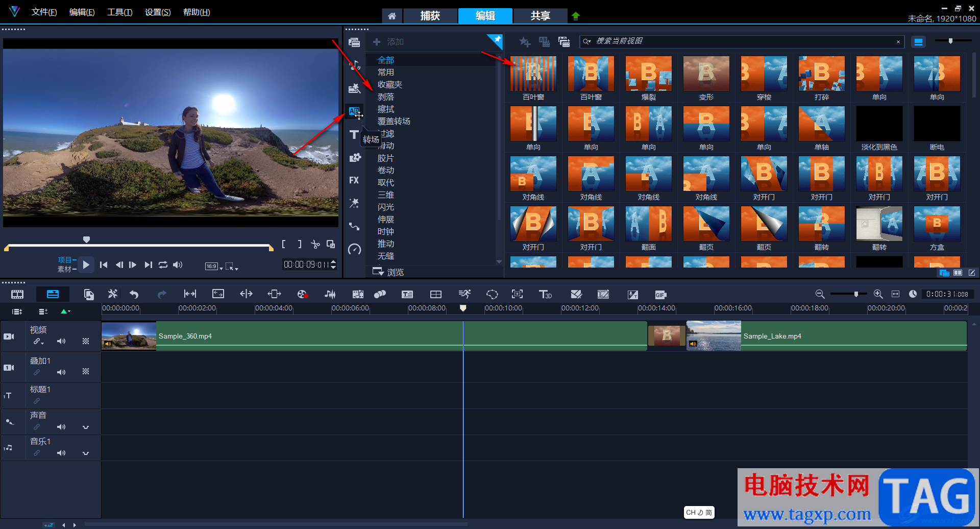Open the GIF creator tool

660,295
